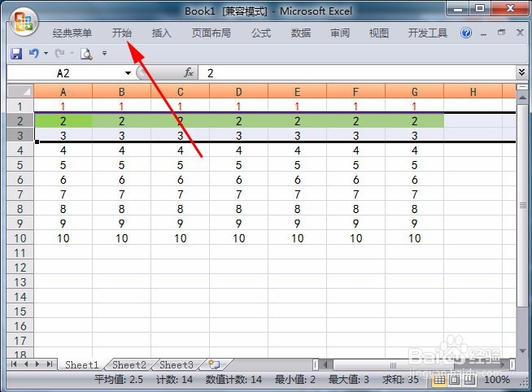Switch to Normal view in status bar
The height and width of the screenshot is (392, 532).
tap(439, 380)
